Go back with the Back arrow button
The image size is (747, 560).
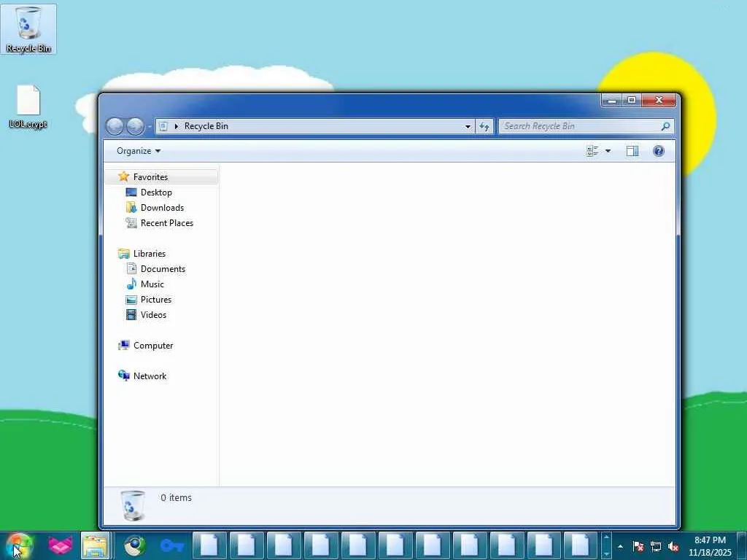coord(115,126)
